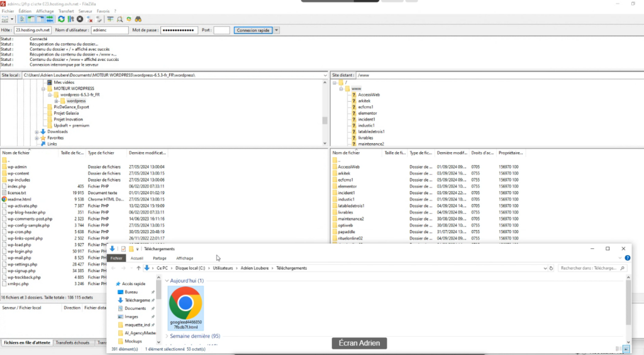
Task: Click the local directory tree scrollbar
Action: click(325, 120)
